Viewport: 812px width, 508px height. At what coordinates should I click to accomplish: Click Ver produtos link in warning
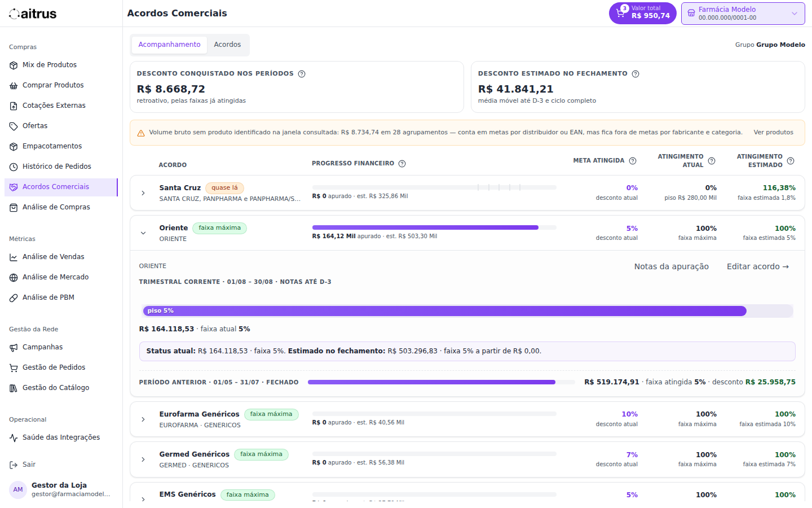[773, 133]
